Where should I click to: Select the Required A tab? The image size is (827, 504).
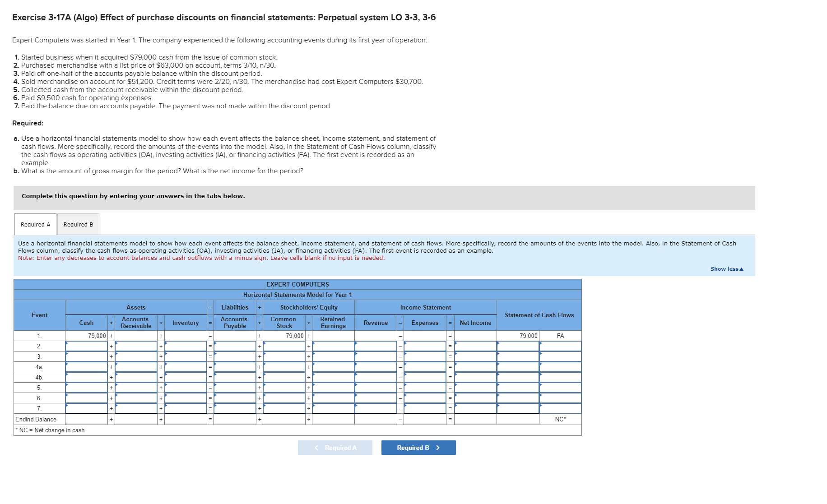pos(35,224)
